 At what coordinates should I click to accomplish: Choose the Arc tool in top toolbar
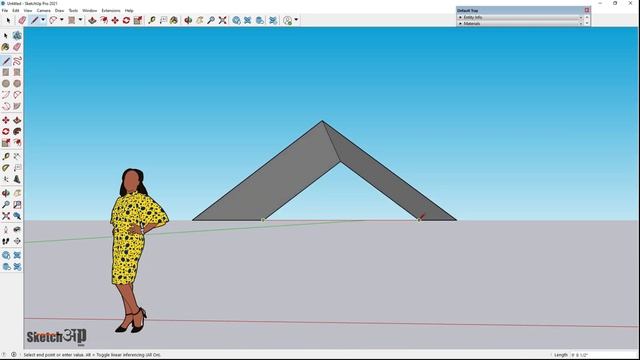(x=53, y=20)
